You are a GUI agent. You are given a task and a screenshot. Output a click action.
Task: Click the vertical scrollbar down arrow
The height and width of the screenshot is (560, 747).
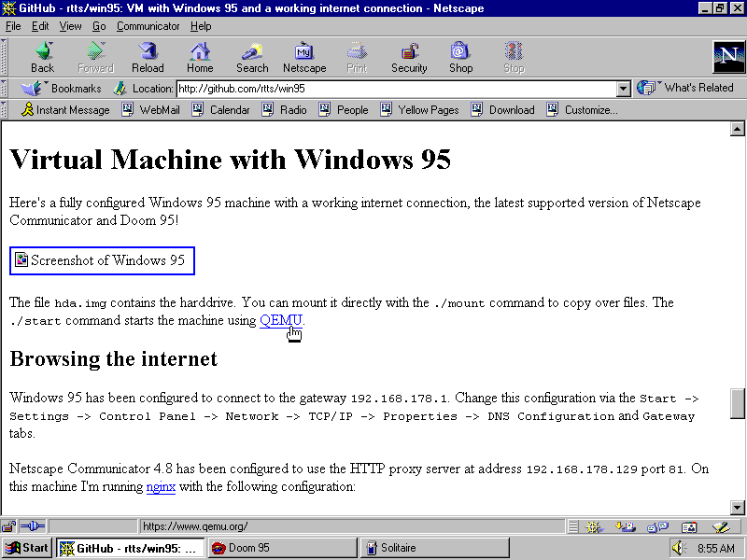(737, 508)
